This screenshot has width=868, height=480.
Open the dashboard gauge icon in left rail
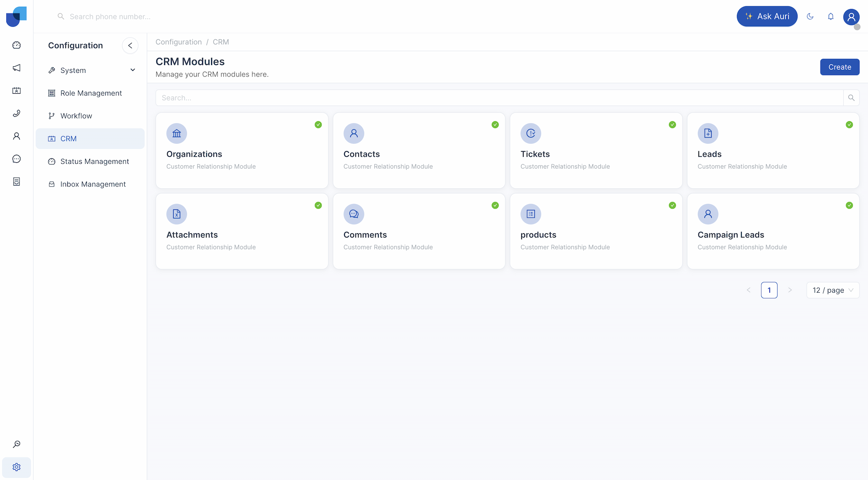17,45
